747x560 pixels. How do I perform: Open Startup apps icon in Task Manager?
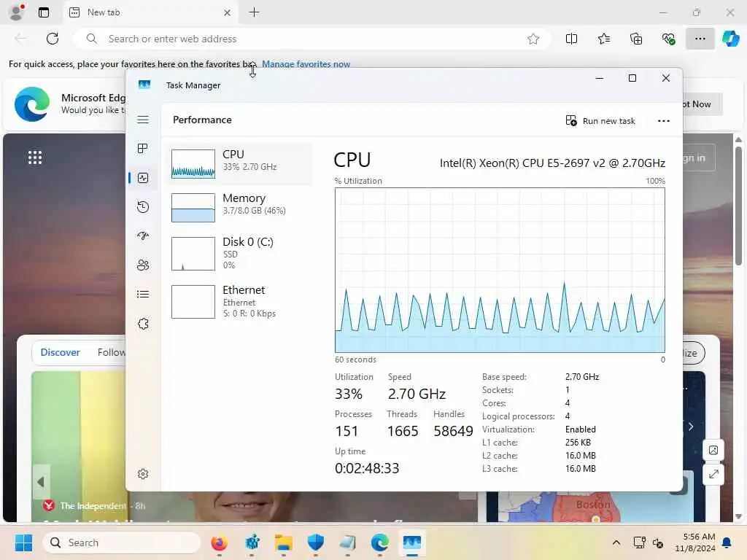(x=143, y=236)
